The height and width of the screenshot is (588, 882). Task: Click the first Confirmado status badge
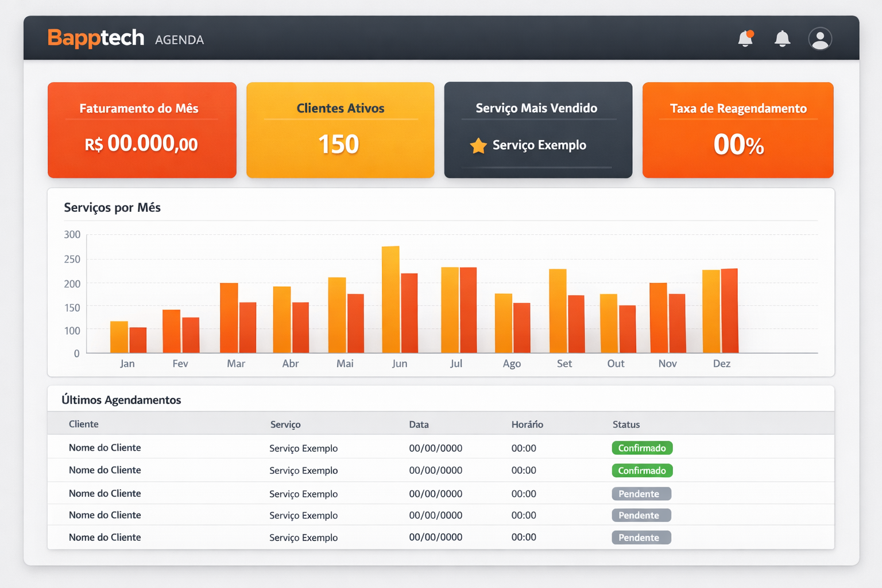point(642,448)
